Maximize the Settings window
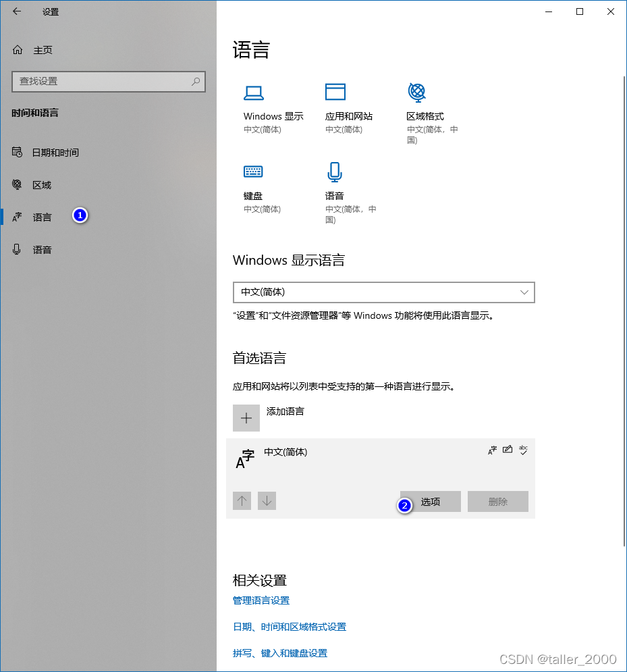This screenshot has height=672, width=627. pyautogui.click(x=580, y=11)
